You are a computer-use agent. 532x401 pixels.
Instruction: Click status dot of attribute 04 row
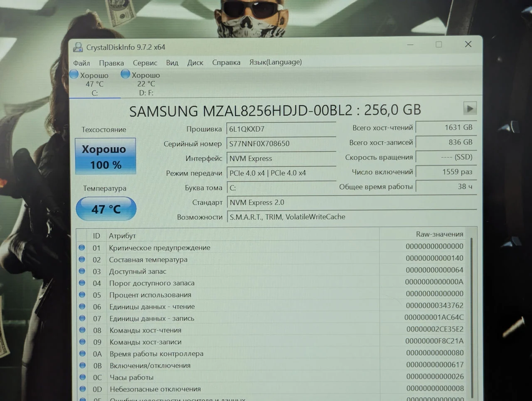82,283
